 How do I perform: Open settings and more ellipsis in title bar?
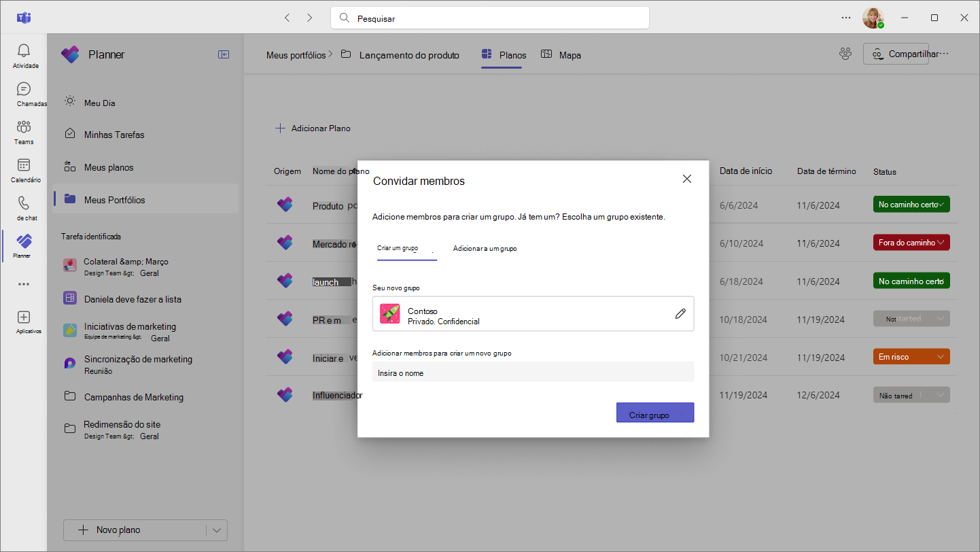pos(846,18)
